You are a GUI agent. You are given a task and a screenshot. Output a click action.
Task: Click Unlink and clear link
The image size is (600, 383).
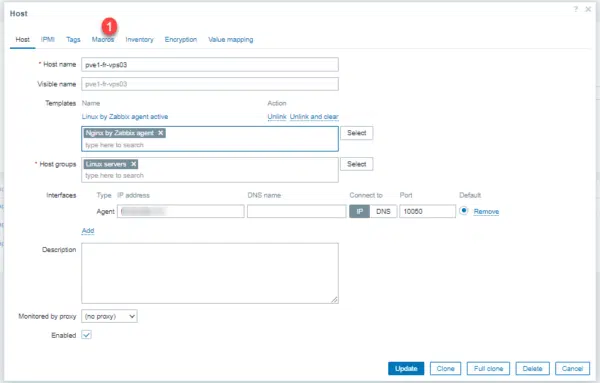pos(314,117)
